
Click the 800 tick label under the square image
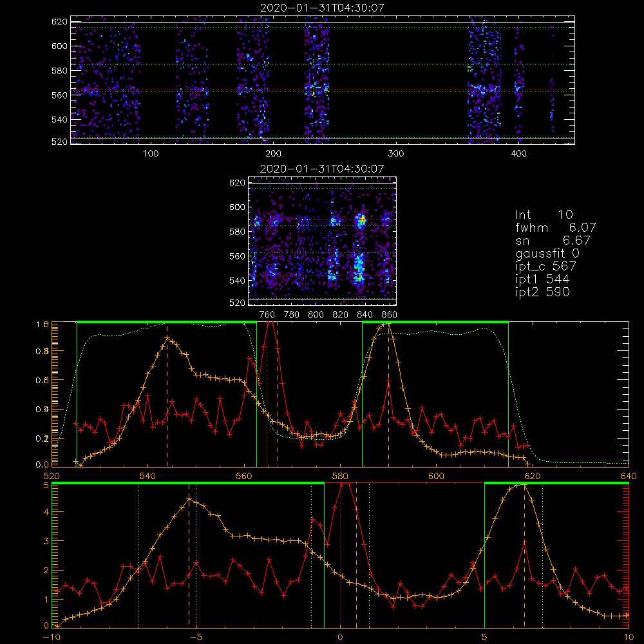[316, 315]
